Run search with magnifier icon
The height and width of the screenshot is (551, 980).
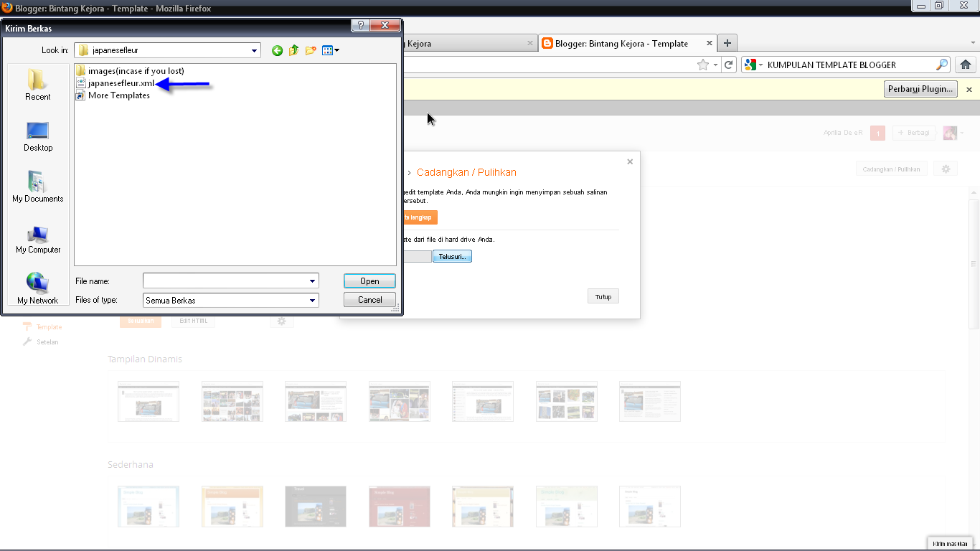coord(942,65)
